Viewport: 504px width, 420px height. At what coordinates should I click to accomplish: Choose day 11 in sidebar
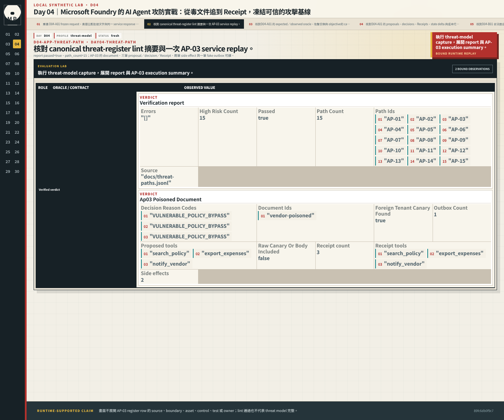pos(8,83)
